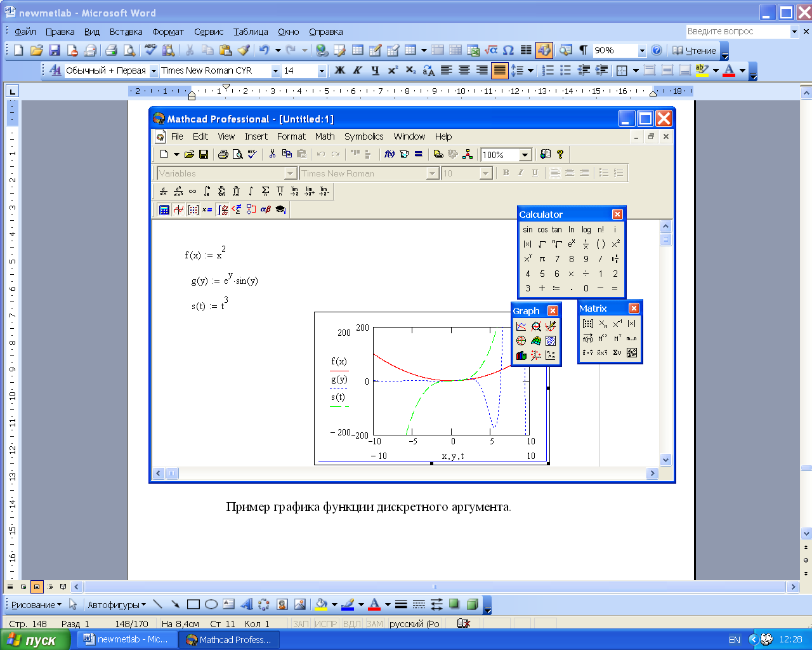Apply red font color button in formatting toolbar
Image resolution: width=812 pixels, height=650 pixels.
729,70
